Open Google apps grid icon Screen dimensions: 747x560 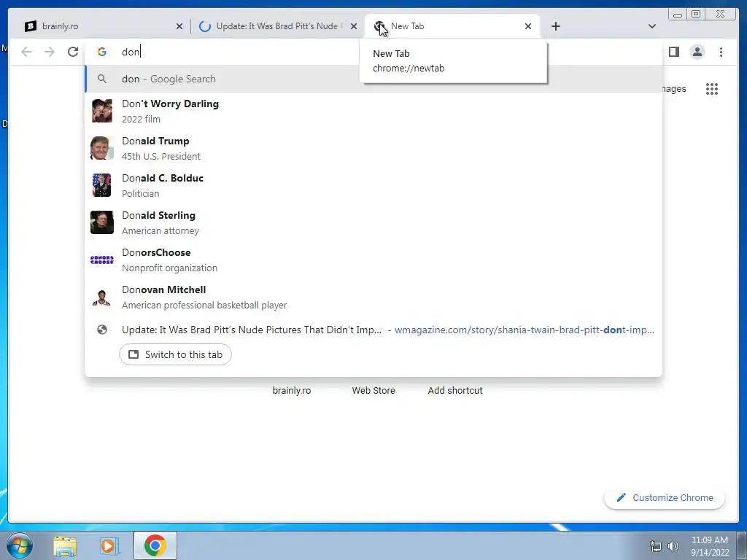pyautogui.click(x=712, y=88)
